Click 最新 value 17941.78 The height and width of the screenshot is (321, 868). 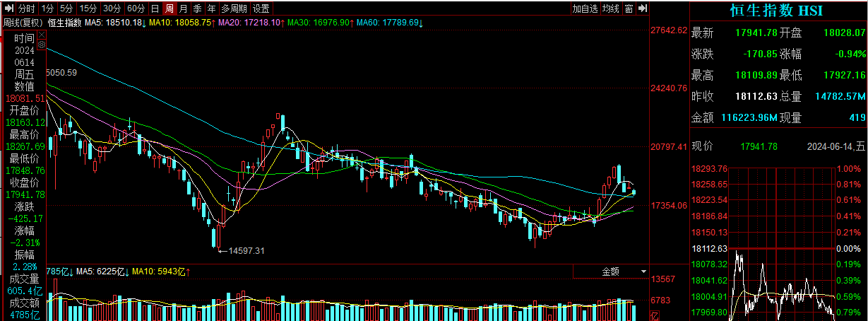pos(756,33)
